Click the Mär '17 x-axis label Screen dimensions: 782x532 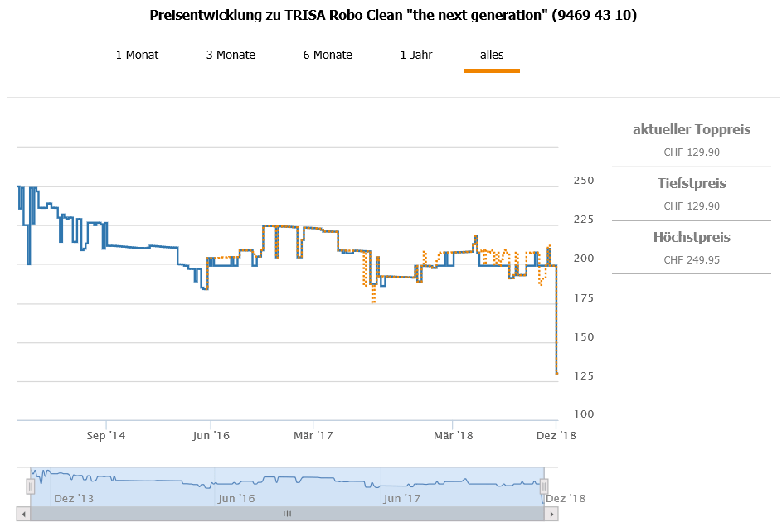[313, 435]
